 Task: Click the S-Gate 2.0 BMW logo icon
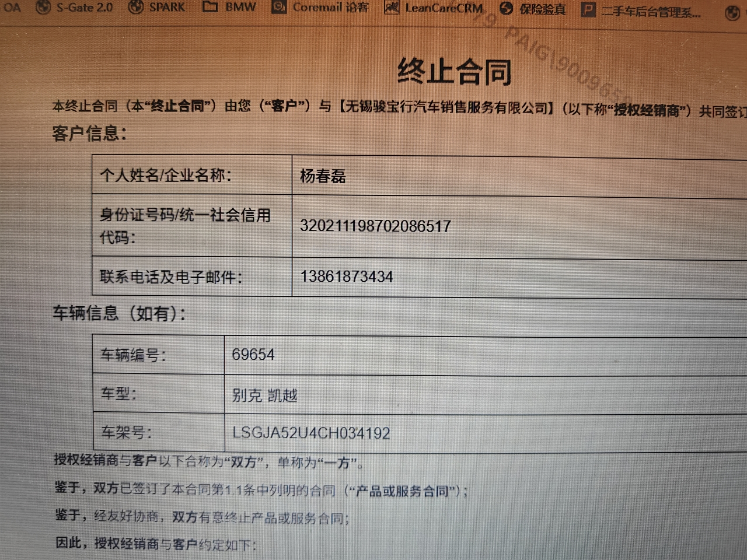pyautogui.click(x=43, y=8)
